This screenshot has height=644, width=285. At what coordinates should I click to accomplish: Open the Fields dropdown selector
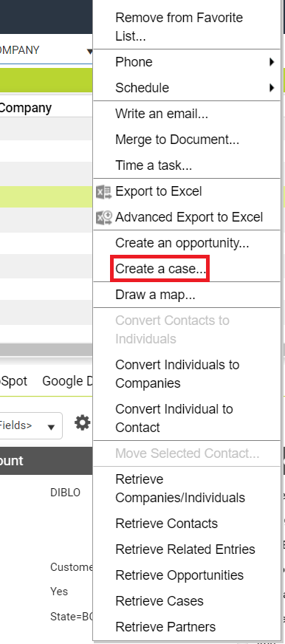pyautogui.click(x=31, y=426)
